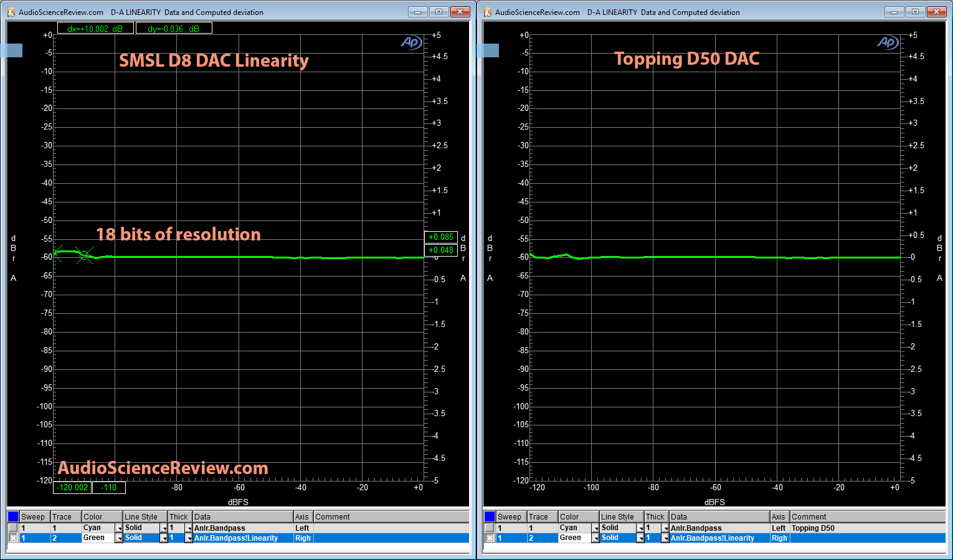Click the AP logo on the SMSL D8 graph
953x560 pixels.
pos(411,42)
